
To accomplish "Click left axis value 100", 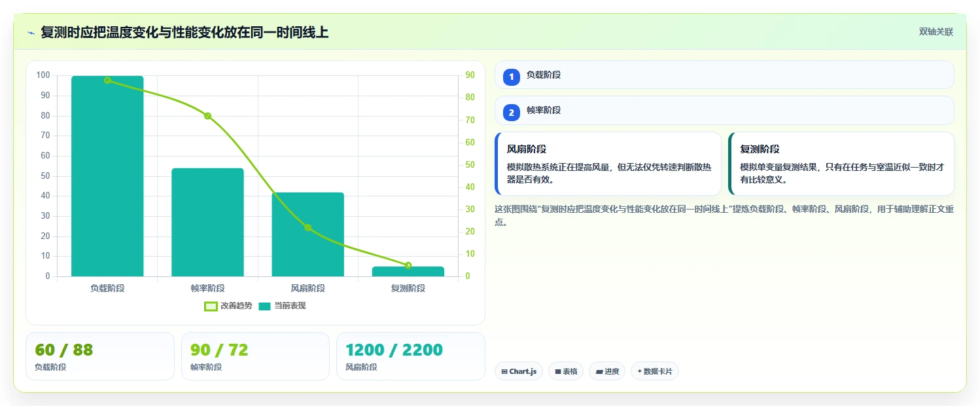I will [x=43, y=75].
